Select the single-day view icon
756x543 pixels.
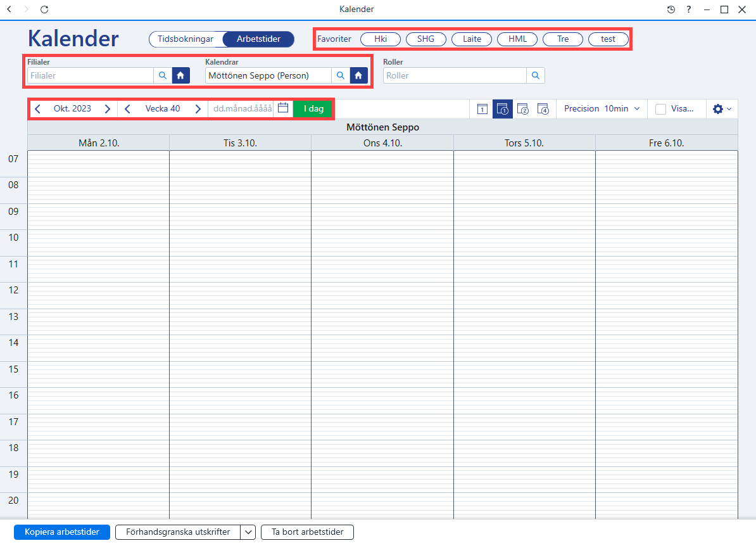pos(482,109)
